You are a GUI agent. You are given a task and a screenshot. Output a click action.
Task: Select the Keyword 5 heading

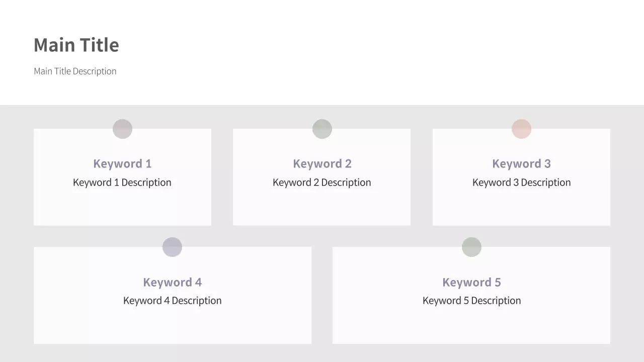(x=471, y=283)
